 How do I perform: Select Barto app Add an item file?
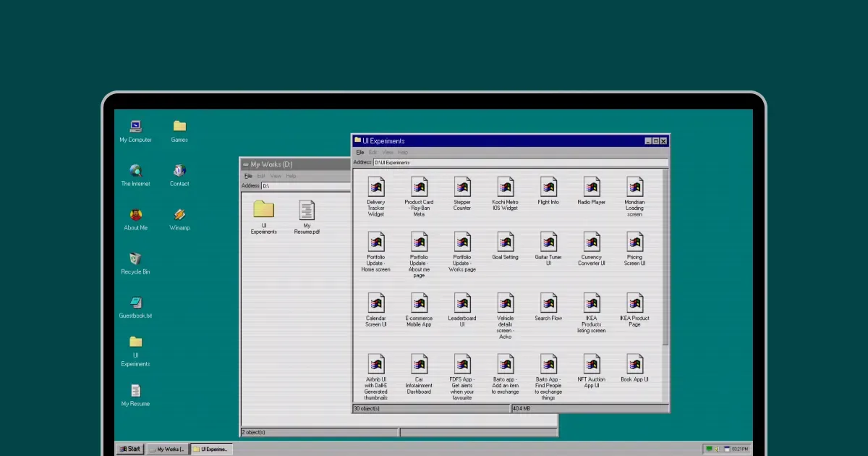[x=506, y=374]
